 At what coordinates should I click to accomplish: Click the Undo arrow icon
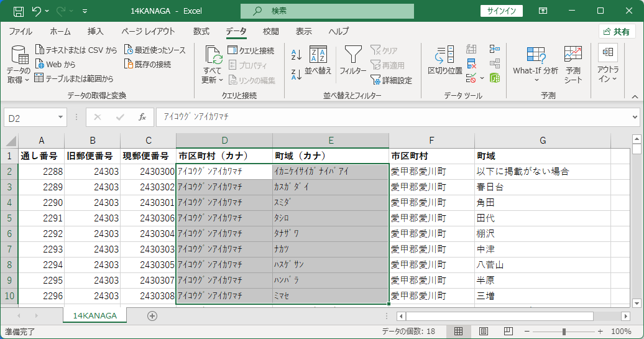[x=36, y=11]
